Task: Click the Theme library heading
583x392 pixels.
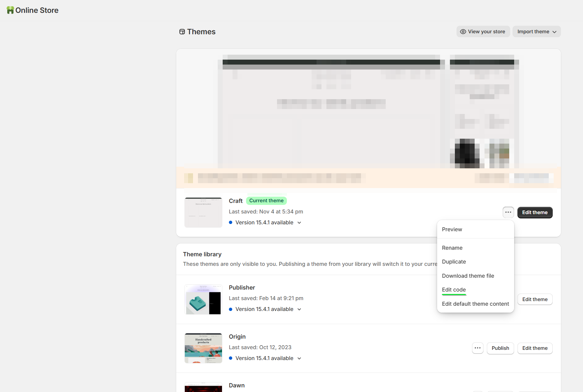Action: coord(202,254)
